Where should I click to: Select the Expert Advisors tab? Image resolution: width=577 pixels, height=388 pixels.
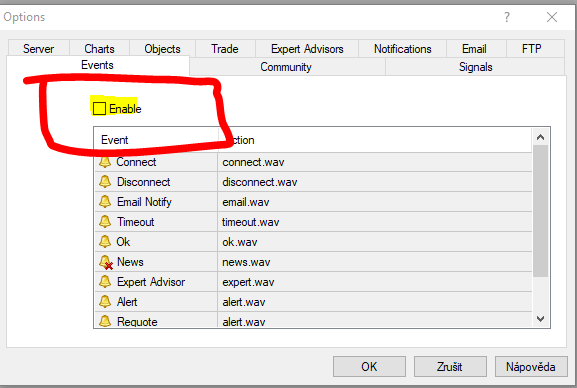click(x=307, y=49)
